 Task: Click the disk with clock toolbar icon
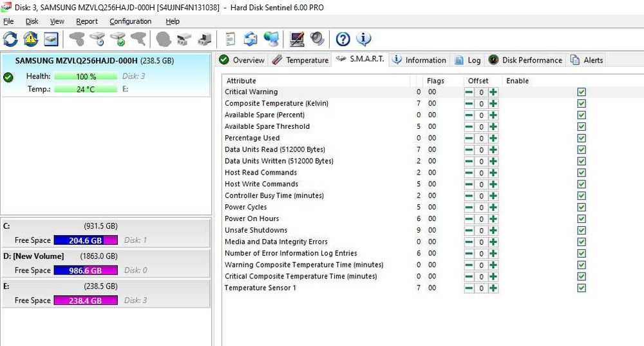click(x=97, y=39)
